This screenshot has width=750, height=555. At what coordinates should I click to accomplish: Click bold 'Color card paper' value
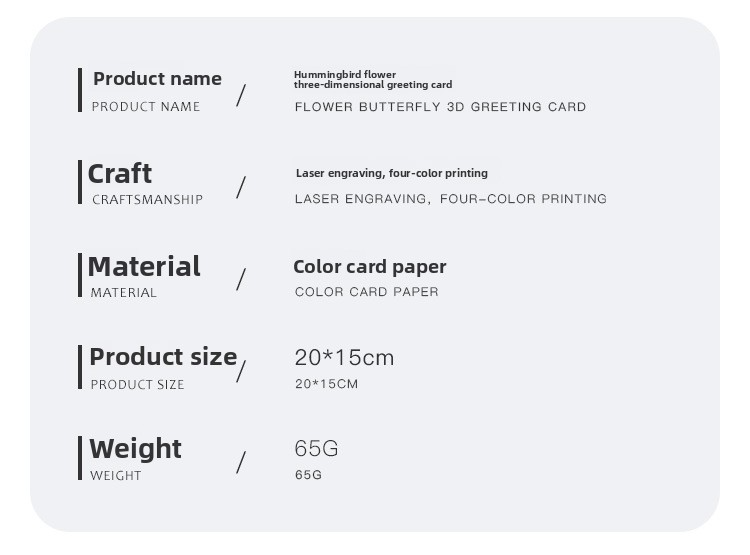coord(370,267)
